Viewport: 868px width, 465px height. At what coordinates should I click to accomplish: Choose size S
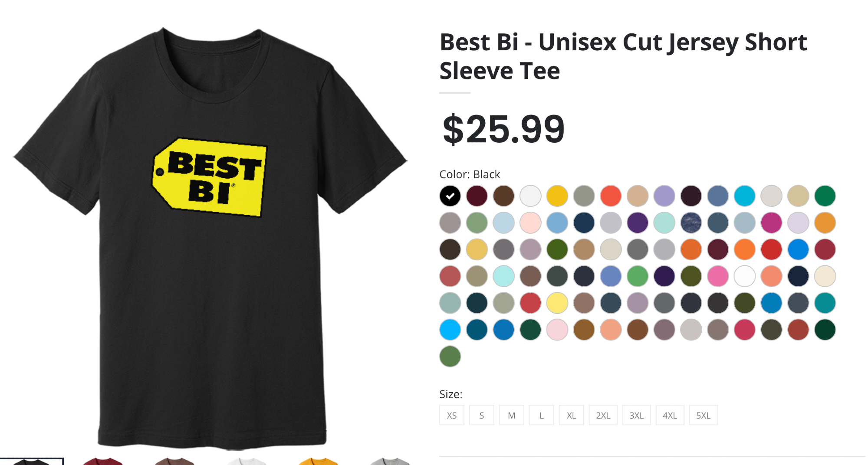(482, 415)
